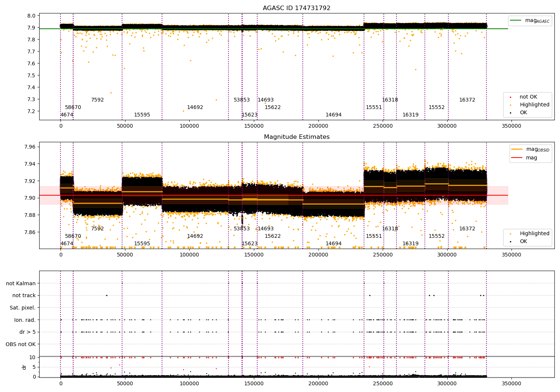This screenshot has width=560, height=392.
Task: Click obsid label 58670 in the top plot
Action: tap(73, 108)
